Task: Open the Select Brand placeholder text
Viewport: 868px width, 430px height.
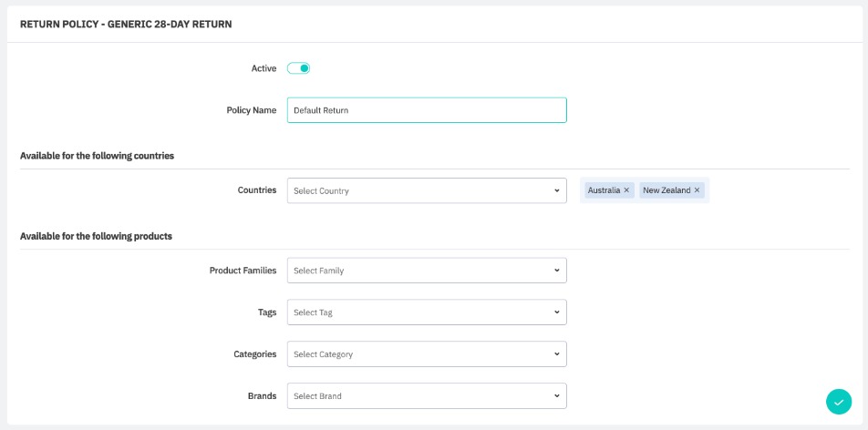Action: pyautogui.click(x=317, y=396)
